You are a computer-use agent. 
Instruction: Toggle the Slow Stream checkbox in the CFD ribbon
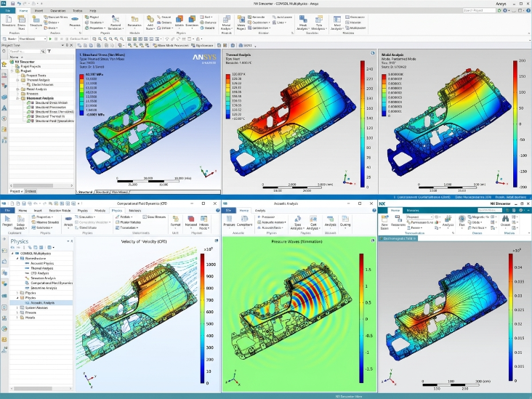pos(145,217)
